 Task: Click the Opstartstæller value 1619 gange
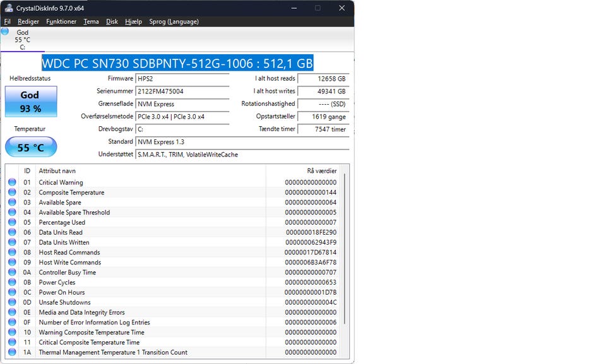pyautogui.click(x=323, y=117)
